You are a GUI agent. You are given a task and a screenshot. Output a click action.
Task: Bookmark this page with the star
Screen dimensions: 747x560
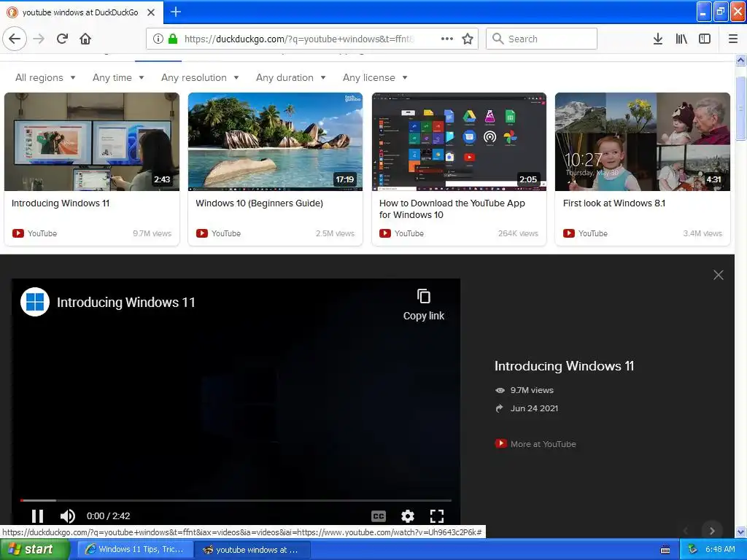click(468, 39)
